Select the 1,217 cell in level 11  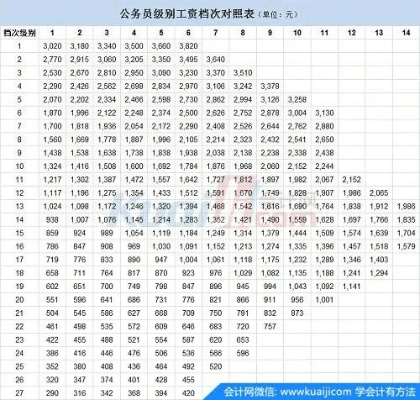coord(52,180)
